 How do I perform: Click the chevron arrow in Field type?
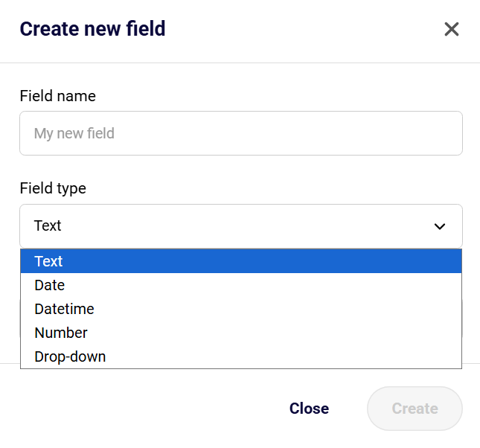pos(440,226)
